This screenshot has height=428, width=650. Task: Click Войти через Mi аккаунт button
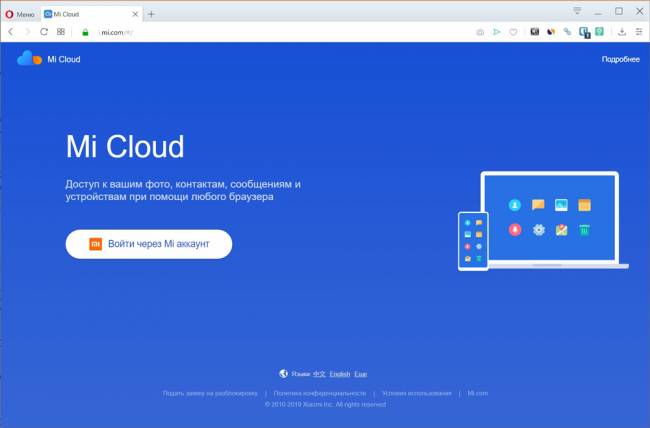(x=149, y=244)
